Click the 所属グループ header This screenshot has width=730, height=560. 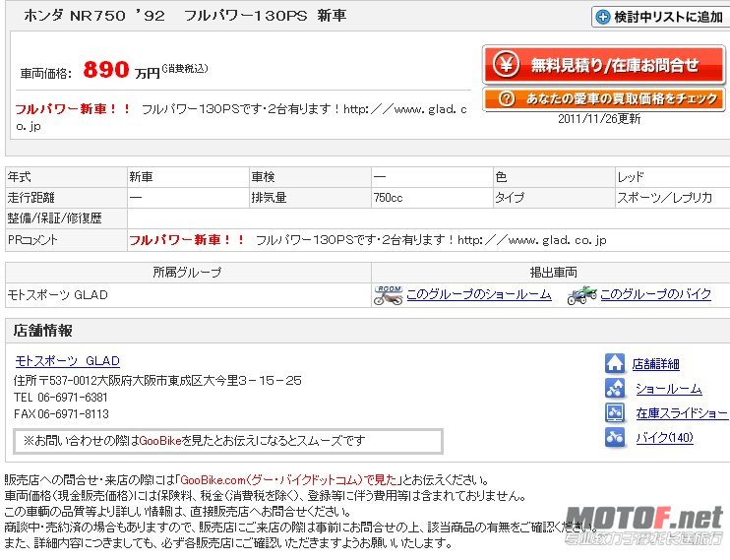click(x=188, y=272)
